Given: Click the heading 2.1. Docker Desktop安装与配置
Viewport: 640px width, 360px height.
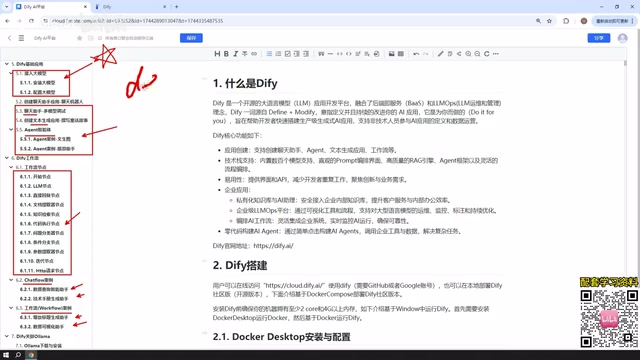Looking at the screenshot, I should (282, 337).
